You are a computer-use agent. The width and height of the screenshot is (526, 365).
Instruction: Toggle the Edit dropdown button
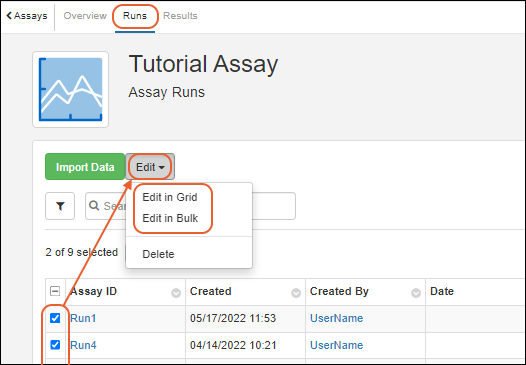(x=150, y=167)
